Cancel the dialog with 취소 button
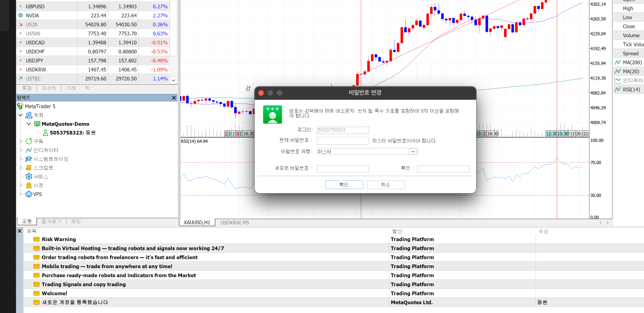The height and width of the screenshot is (313, 644). [x=386, y=184]
